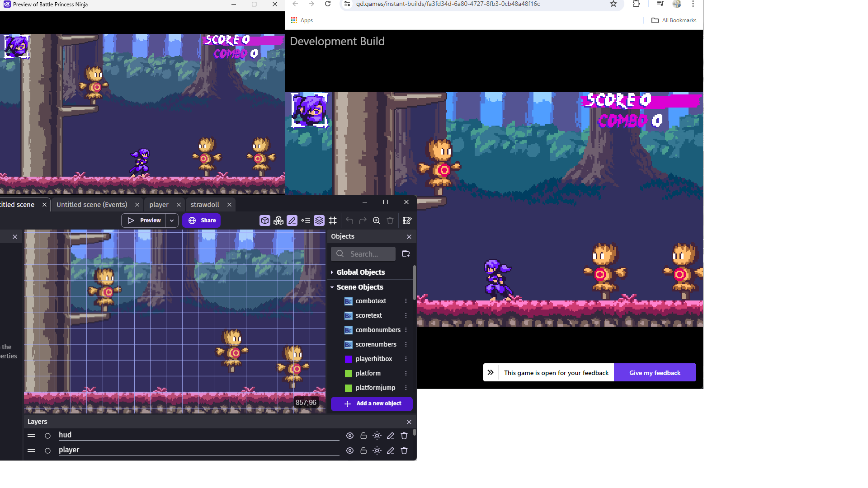Open platform options menu
Screen dimensions: 868x488
pos(406,373)
